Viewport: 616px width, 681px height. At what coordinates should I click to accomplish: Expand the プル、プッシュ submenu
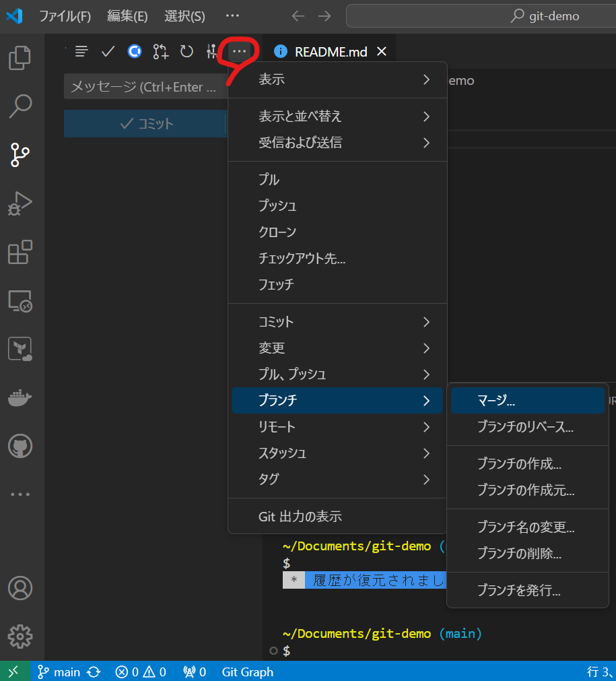click(x=337, y=375)
